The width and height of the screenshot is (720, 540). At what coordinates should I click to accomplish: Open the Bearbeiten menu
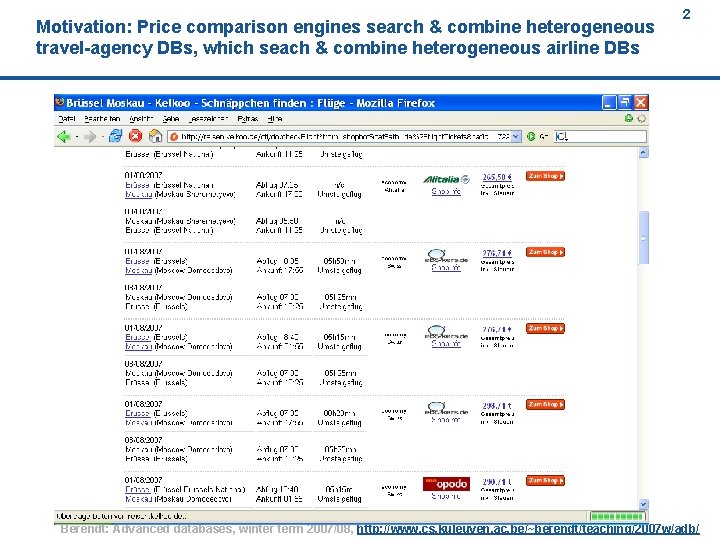102,118
